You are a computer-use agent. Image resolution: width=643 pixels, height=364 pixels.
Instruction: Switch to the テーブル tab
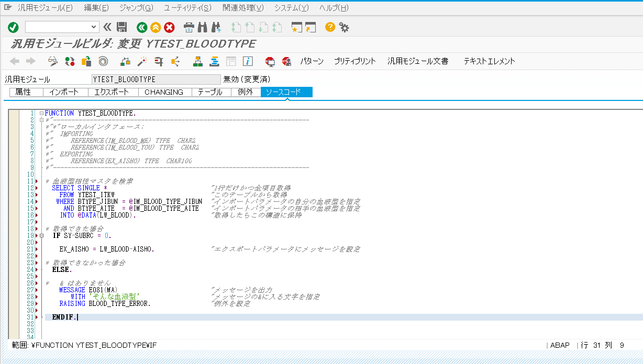[x=211, y=92]
